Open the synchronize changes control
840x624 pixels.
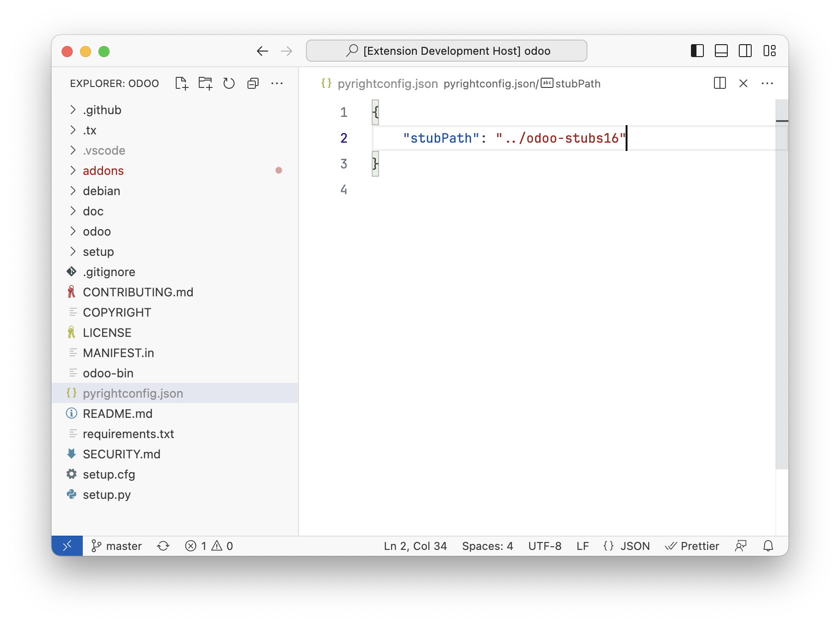(x=163, y=546)
